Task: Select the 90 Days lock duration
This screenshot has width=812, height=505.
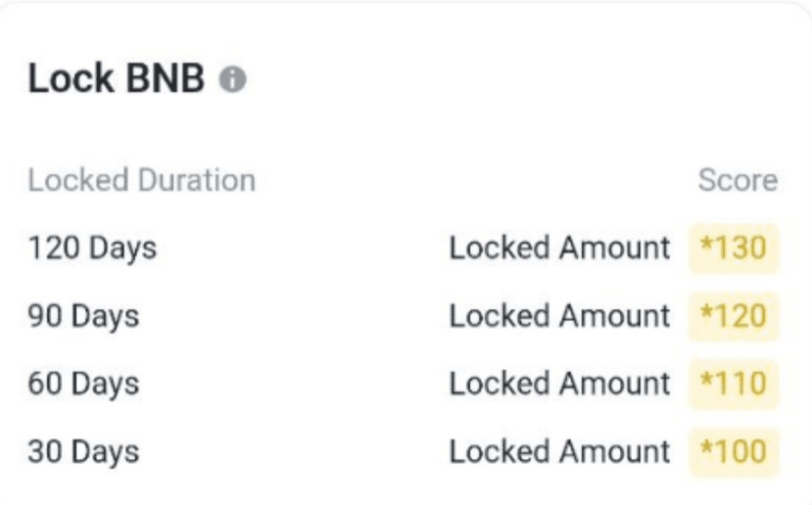Action: click(83, 316)
